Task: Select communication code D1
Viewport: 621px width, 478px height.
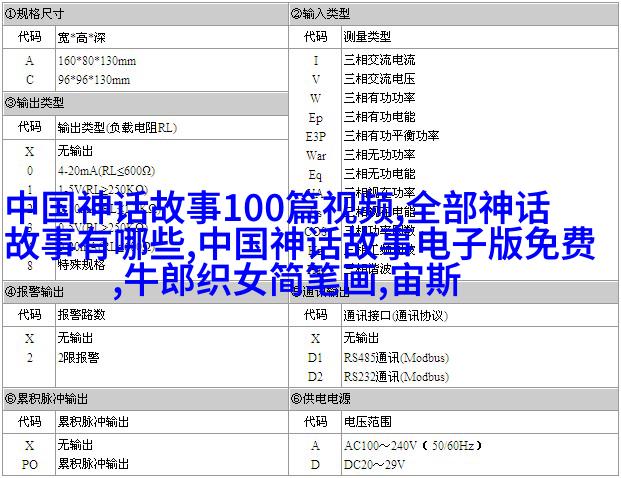Action: pyautogui.click(x=316, y=358)
